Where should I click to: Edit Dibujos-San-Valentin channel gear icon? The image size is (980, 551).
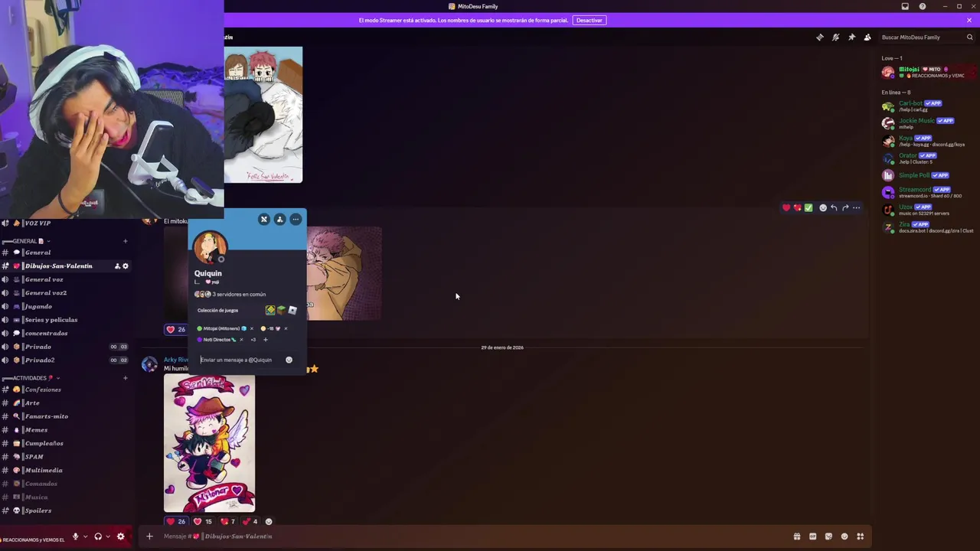(126, 266)
